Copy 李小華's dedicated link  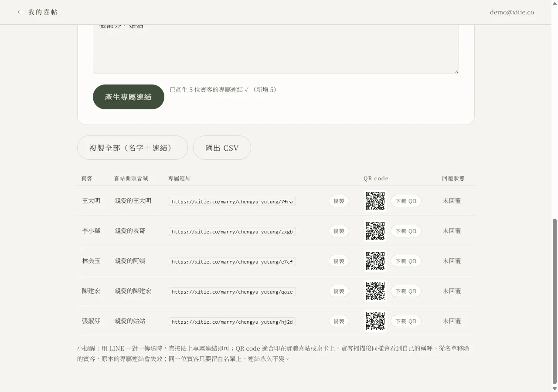(339, 231)
